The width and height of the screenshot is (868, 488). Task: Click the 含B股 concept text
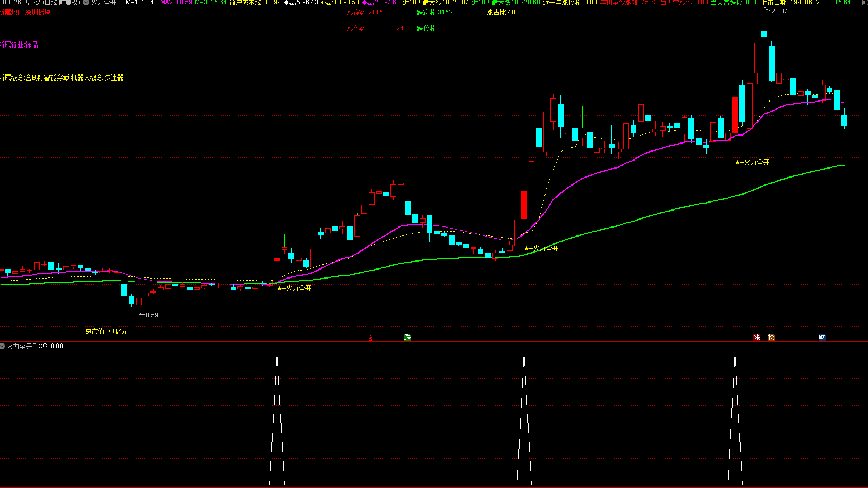click(33, 78)
